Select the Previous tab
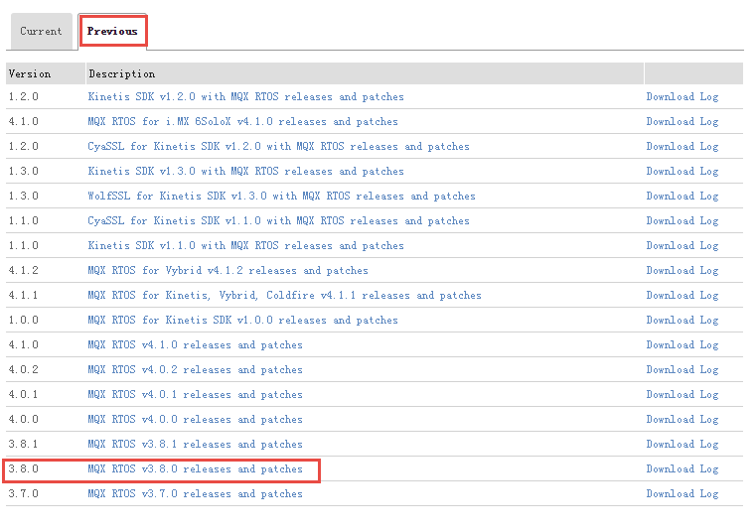Image resolution: width=756 pixels, height=532 pixels. [x=112, y=32]
